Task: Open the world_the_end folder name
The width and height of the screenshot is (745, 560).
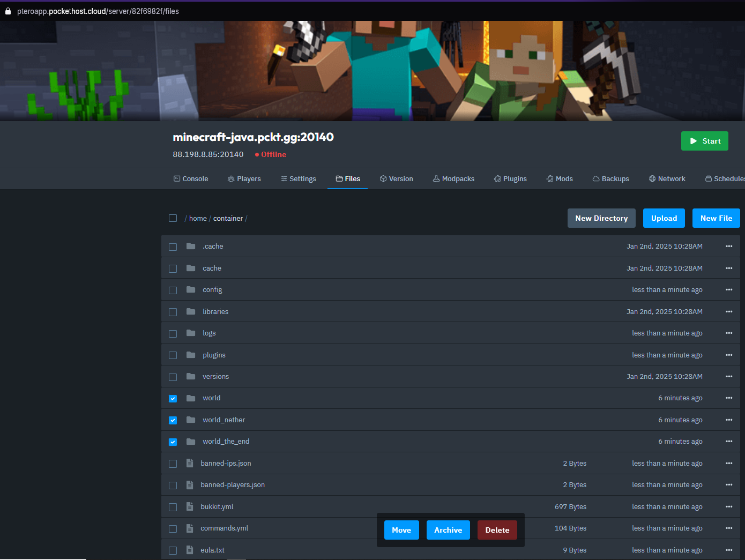Action: click(x=226, y=442)
